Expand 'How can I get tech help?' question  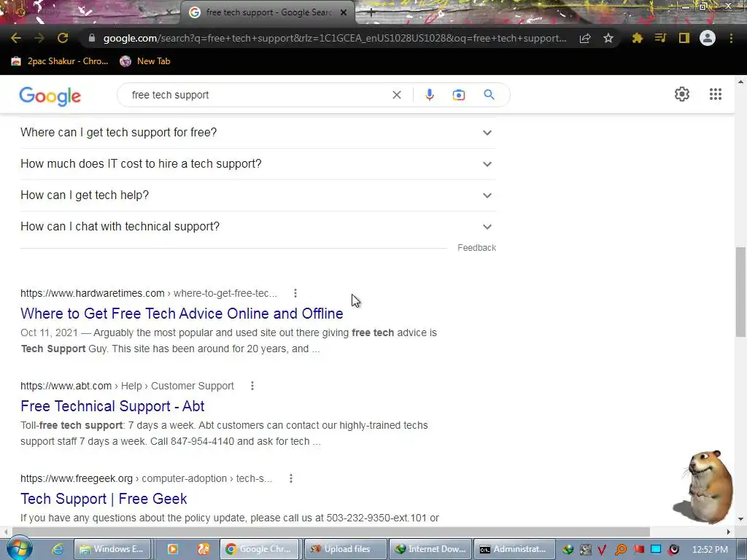[258, 195]
